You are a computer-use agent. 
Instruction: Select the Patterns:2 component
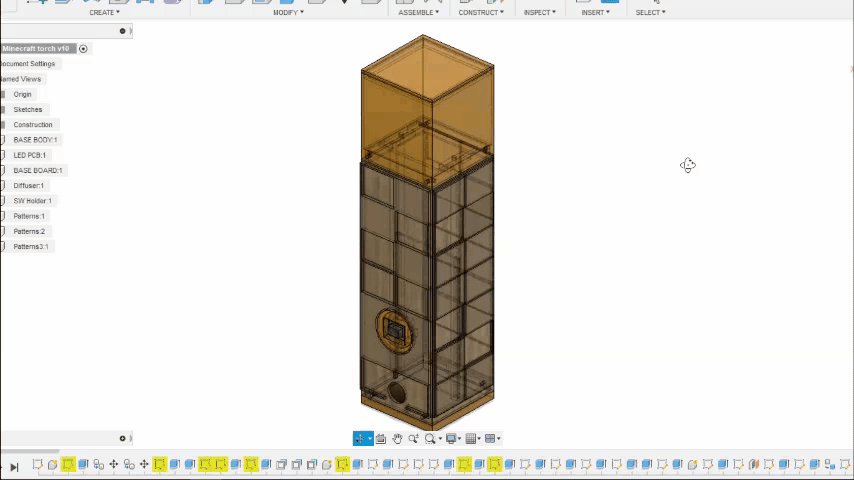(29, 232)
